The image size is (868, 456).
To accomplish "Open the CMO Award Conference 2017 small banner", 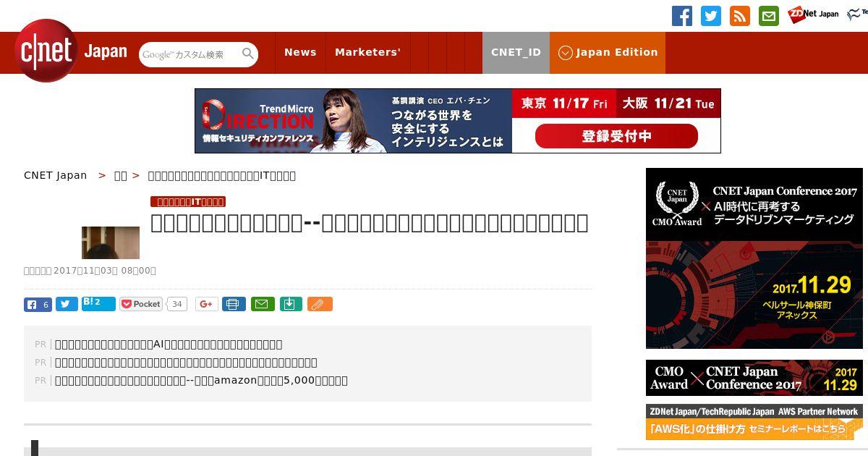I will pos(754,378).
